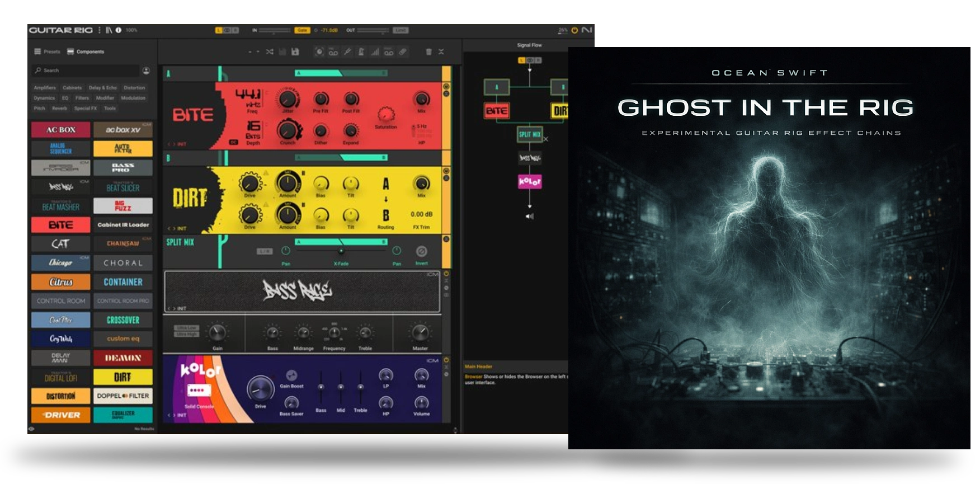Image resolution: width=980 pixels, height=484 pixels.
Task: Click the save preset floppy disk icon
Action: coord(295,52)
